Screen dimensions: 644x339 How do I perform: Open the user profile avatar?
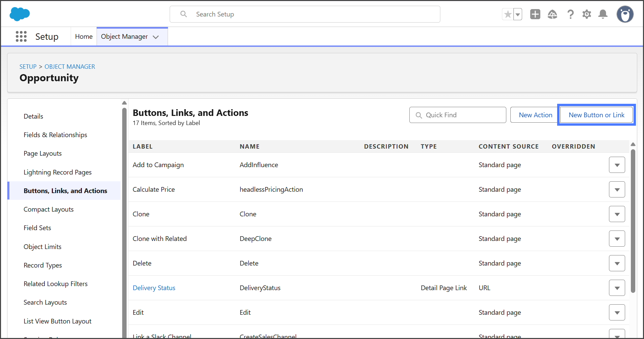coord(625,14)
